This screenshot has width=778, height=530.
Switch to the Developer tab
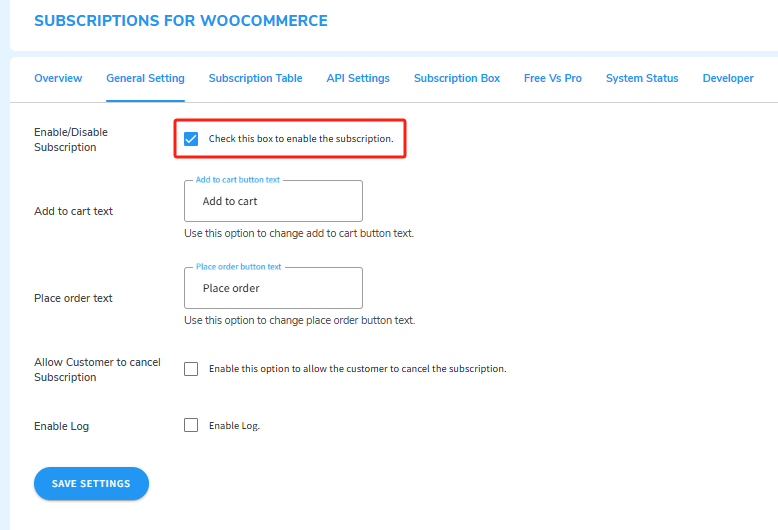point(728,78)
